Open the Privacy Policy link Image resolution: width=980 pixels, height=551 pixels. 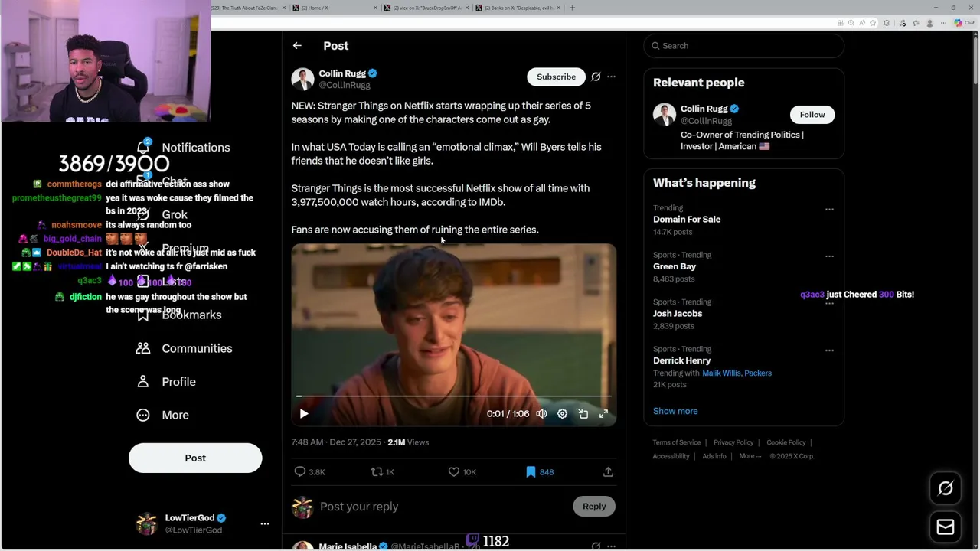[x=733, y=442]
